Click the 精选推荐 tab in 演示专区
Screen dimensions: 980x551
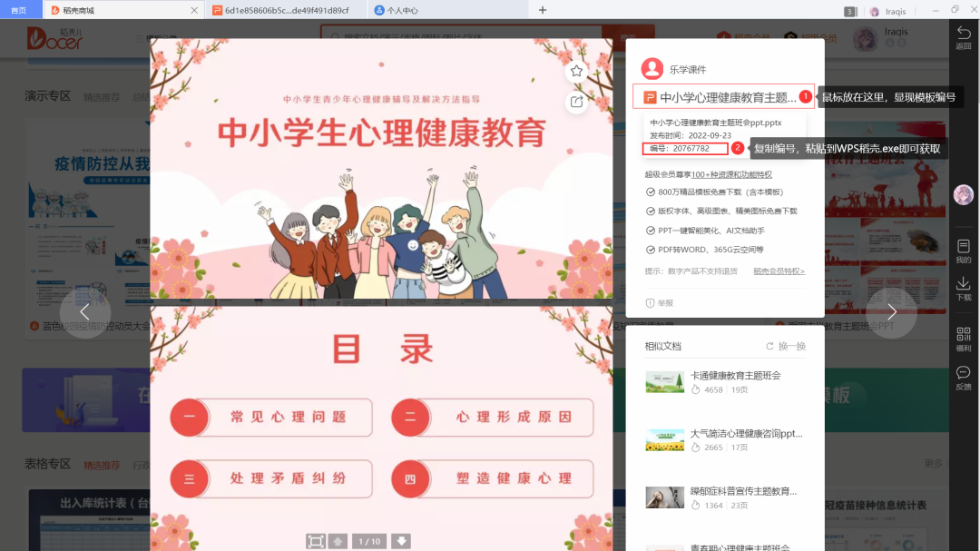pos(102,97)
